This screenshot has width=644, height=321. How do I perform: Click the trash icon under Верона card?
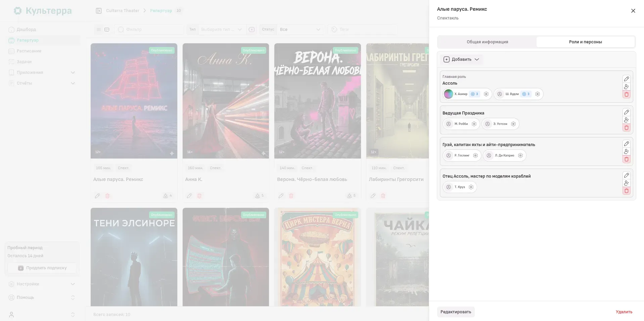click(291, 196)
